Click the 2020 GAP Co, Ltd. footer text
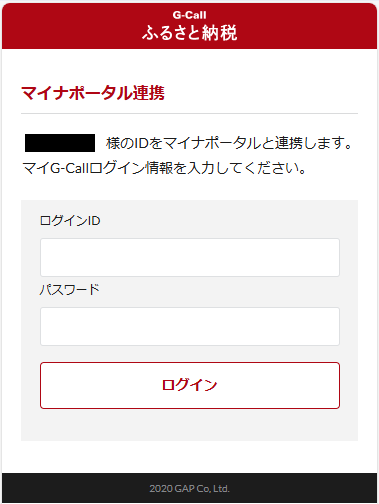 coord(189,489)
